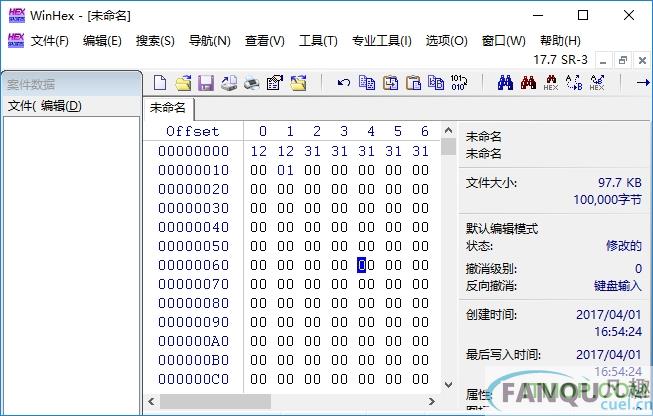The height and width of the screenshot is (416, 653).
Task: Click the printer icon in the toolbar
Action: [x=252, y=83]
